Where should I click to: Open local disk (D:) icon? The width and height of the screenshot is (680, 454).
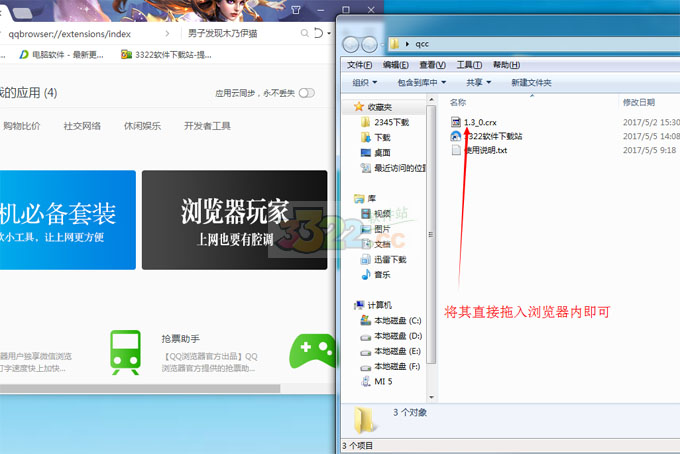click(366, 336)
